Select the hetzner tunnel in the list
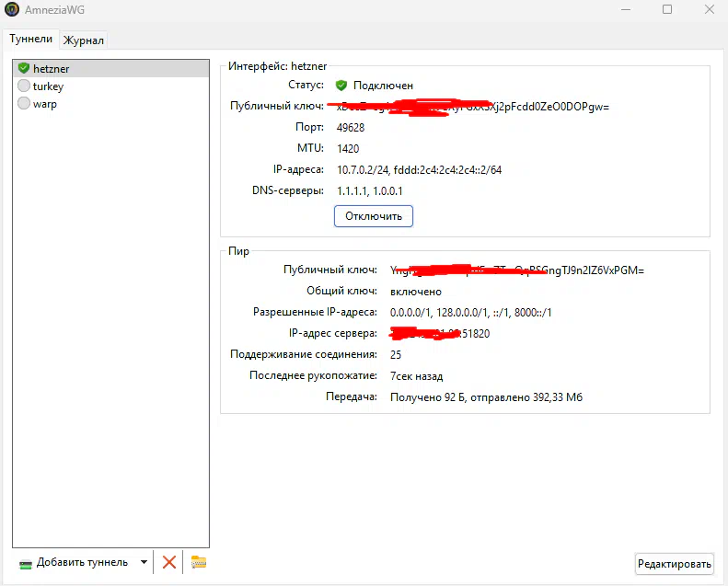Screen dimensions: 728x586 111,69
